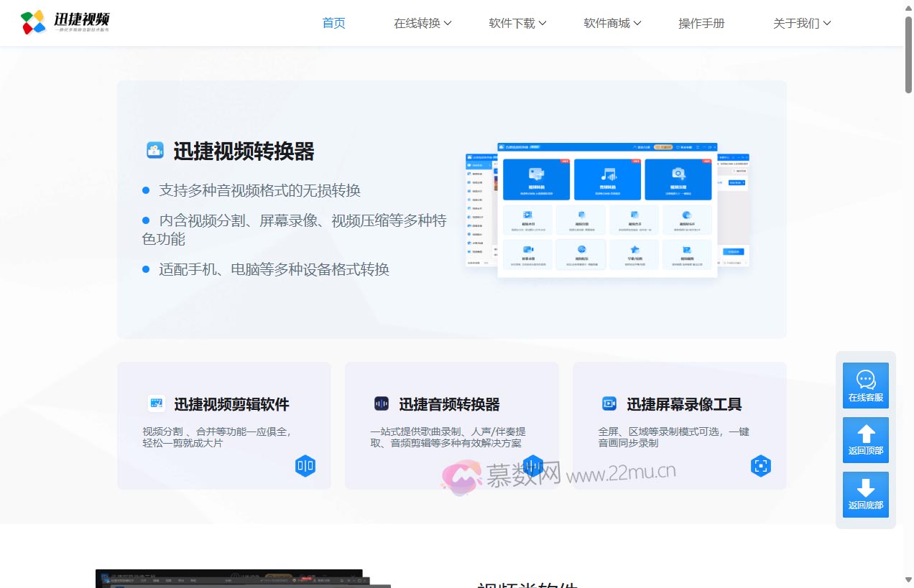Image resolution: width=914 pixels, height=588 pixels.
Task: Click the 返回底部 down-arrow icon
Action: click(x=865, y=488)
